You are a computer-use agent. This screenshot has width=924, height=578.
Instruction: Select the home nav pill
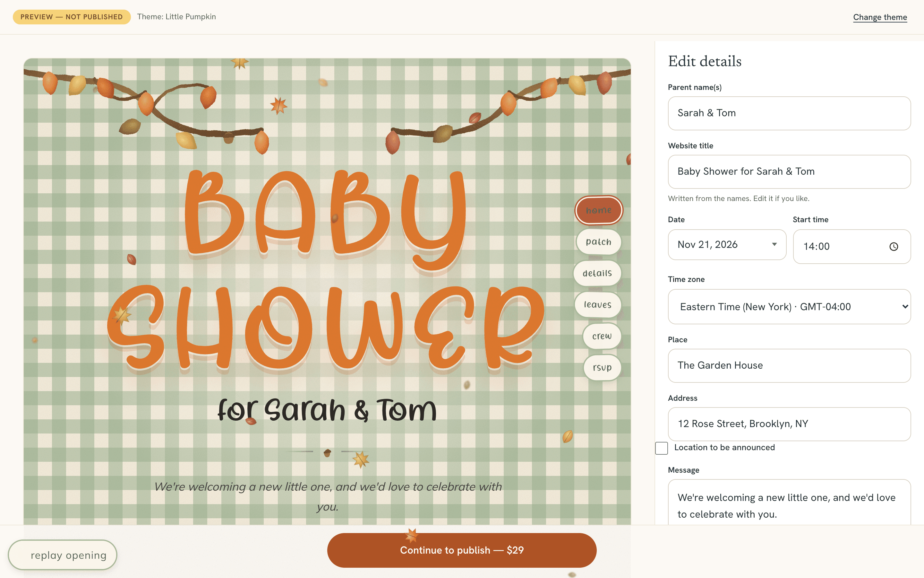(x=599, y=210)
